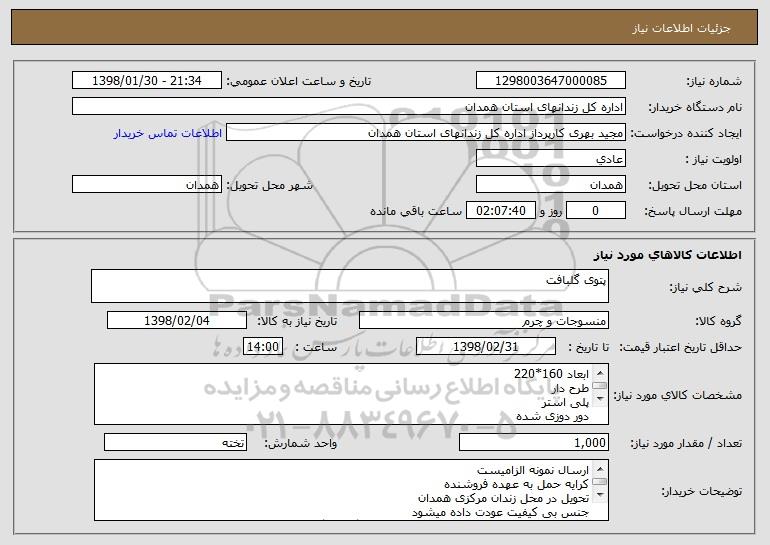Click down arrow of buyer notes scrollbar
Screen dimensions: 770x545
[600, 496]
